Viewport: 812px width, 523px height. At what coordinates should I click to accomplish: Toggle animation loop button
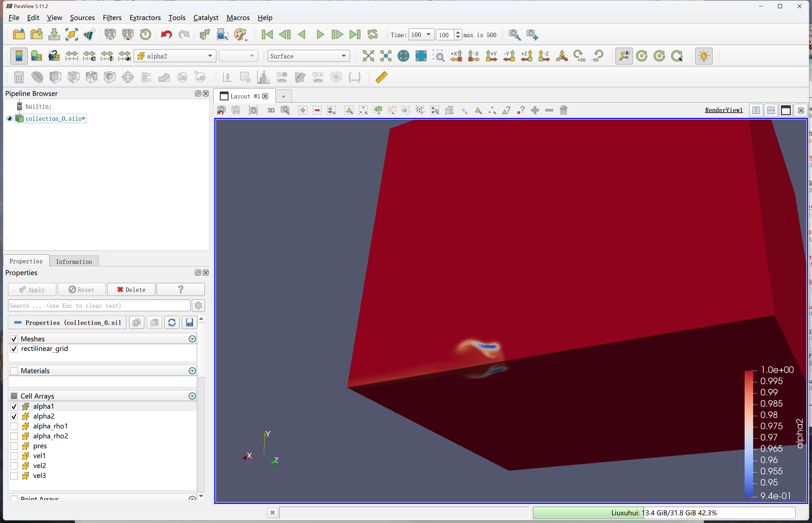pyautogui.click(x=372, y=34)
